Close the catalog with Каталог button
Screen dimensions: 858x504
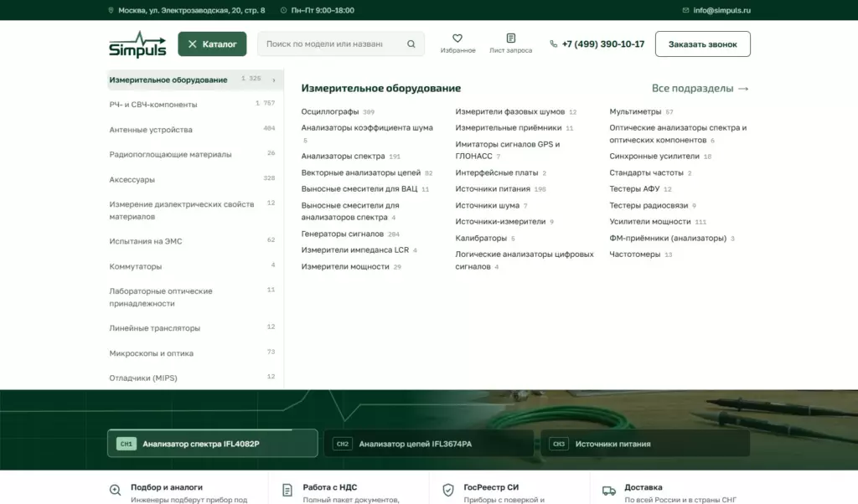(212, 44)
